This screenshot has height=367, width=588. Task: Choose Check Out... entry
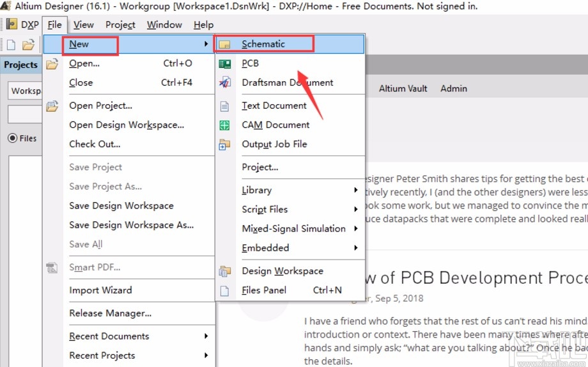pos(128,144)
